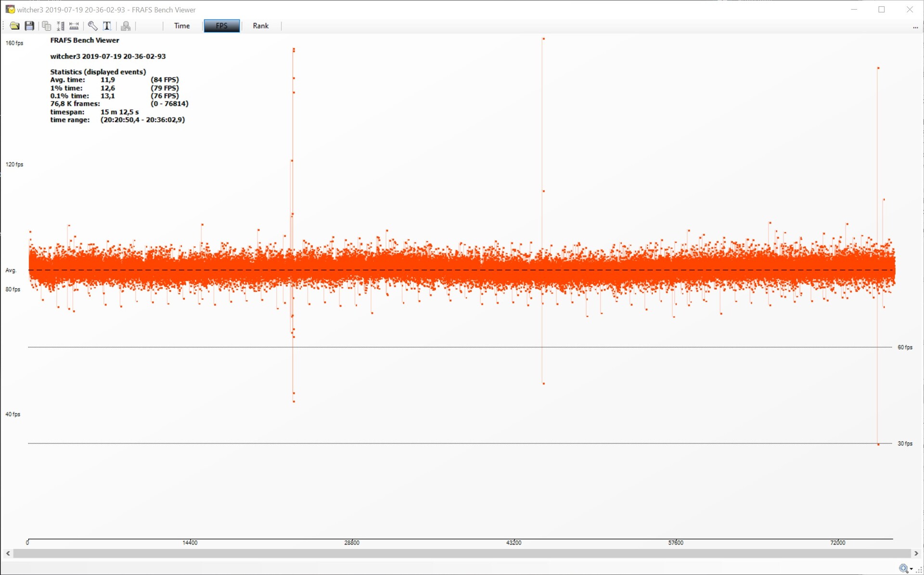Maximize the FRAFS Bench Viewer window
Image resolution: width=924 pixels, height=575 pixels.
881,10
